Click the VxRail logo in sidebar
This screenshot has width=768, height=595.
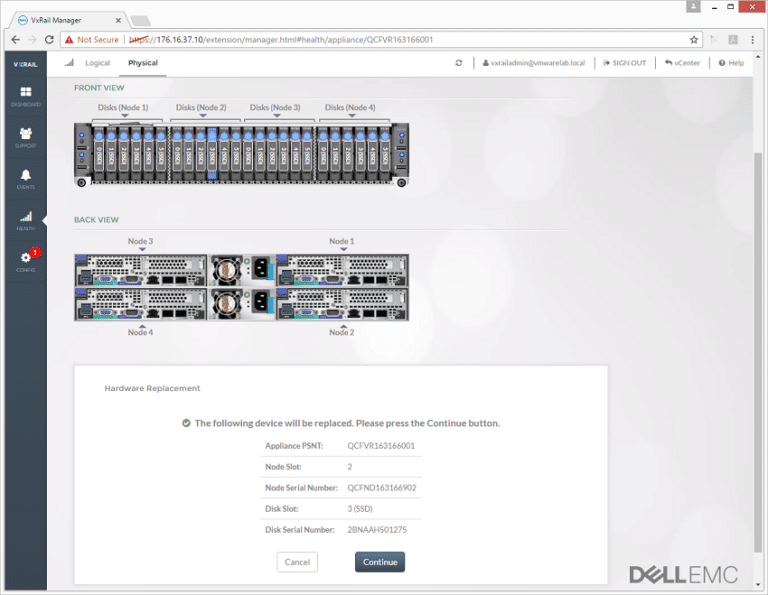25,64
